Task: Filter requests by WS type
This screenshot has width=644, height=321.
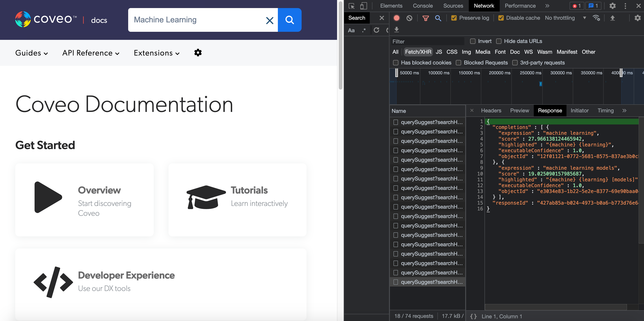Action: pos(528,52)
